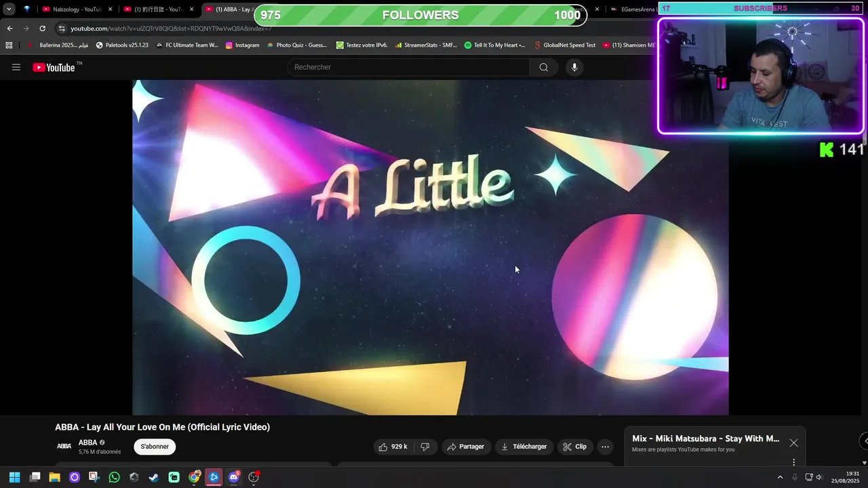Viewport: 868px width, 488px height.
Task: Open Windows Start menu
Action: click(x=15, y=477)
